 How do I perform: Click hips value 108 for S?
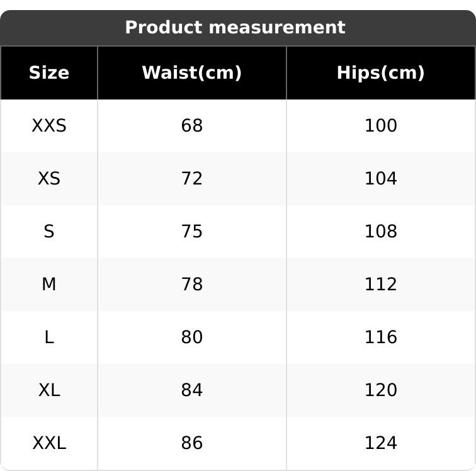tap(381, 232)
